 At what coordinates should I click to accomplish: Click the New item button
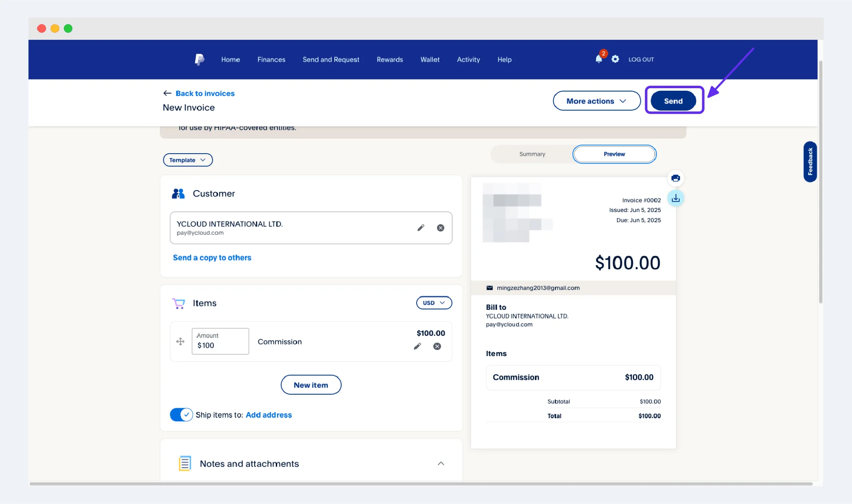click(311, 385)
